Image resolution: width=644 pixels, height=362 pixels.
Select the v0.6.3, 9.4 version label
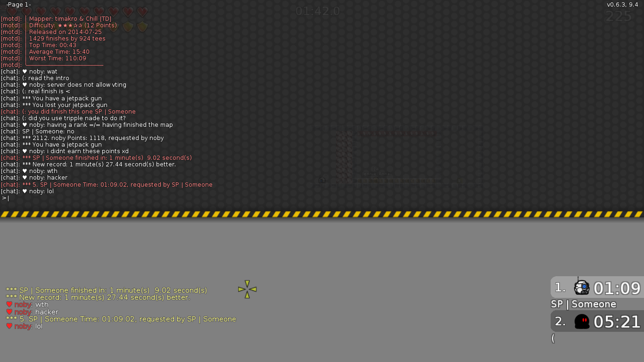[622, 4]
